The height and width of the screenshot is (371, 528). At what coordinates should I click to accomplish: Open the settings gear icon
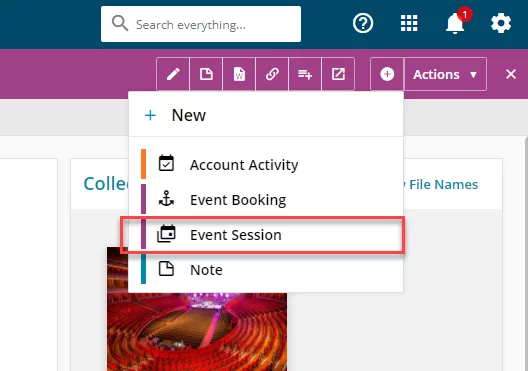501,23
